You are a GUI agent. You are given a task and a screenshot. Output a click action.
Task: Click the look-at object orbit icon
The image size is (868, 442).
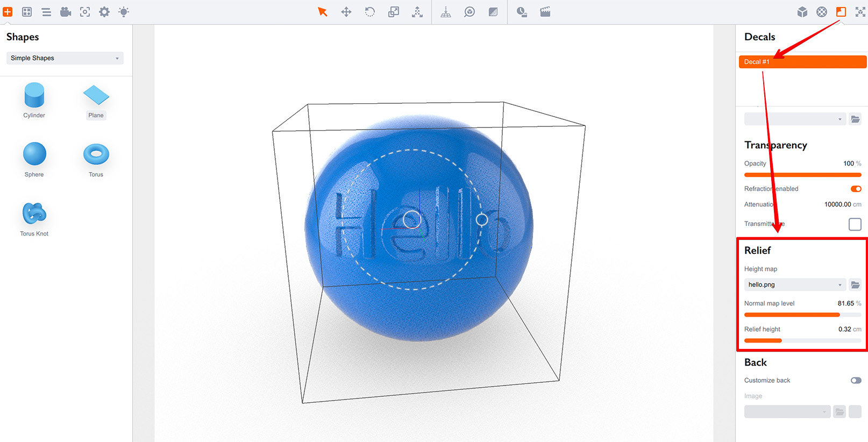(469, 12)
